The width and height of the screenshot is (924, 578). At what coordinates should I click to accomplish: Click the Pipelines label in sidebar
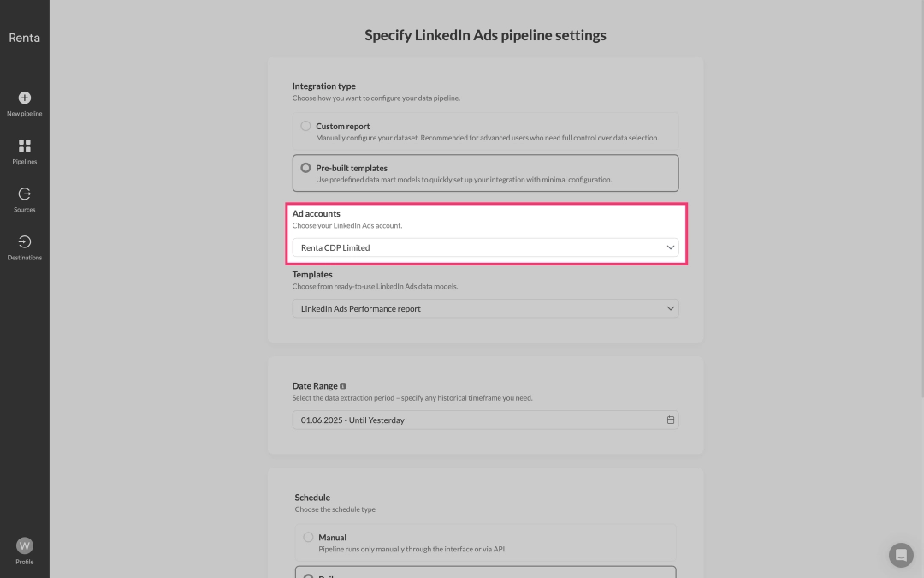pyautogui.click(x=25, y=162)
